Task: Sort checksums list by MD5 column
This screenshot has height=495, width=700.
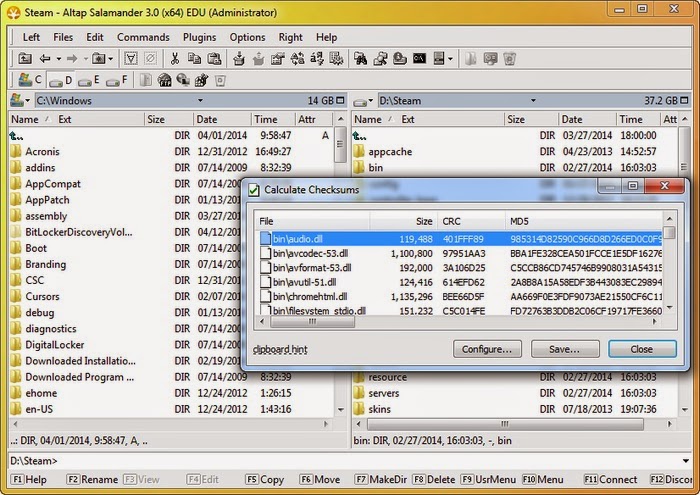Action: point(584,221)
